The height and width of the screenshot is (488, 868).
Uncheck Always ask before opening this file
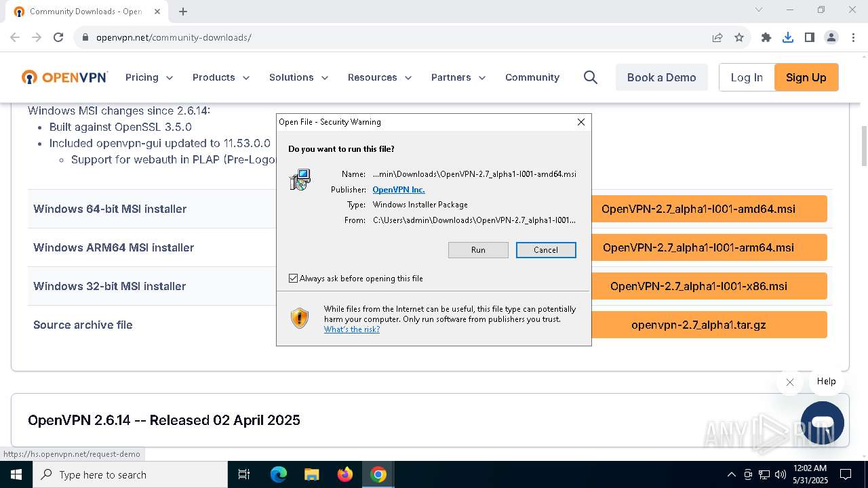tap(294, 279)
